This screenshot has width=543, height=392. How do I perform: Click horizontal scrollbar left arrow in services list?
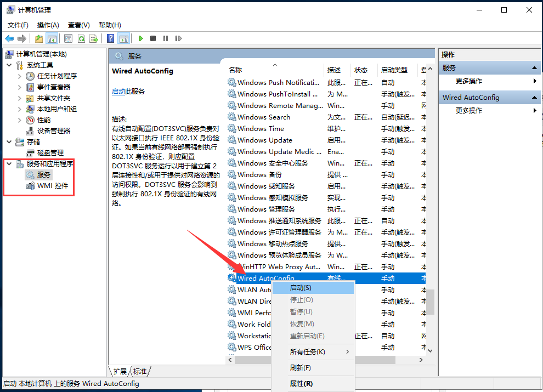point(230,360)
